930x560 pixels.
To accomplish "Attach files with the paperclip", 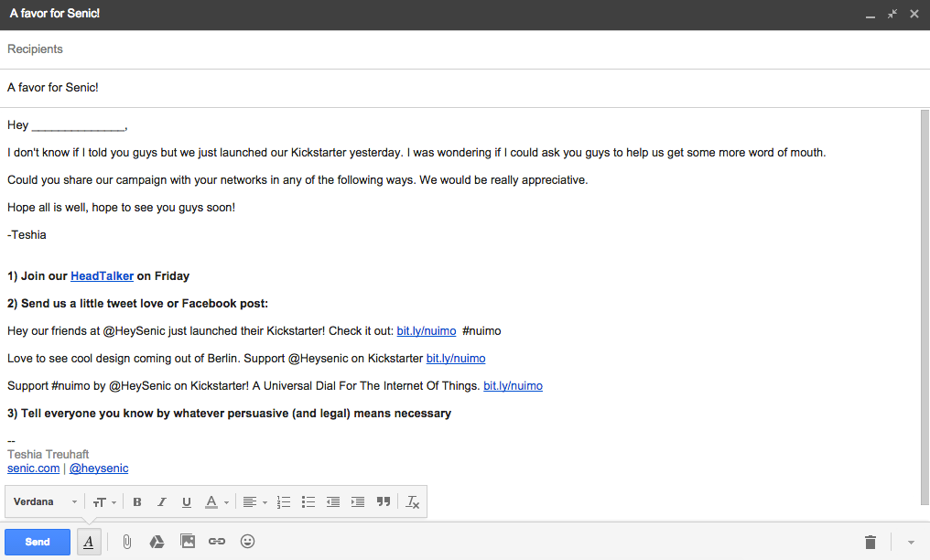I will point(127,542).
